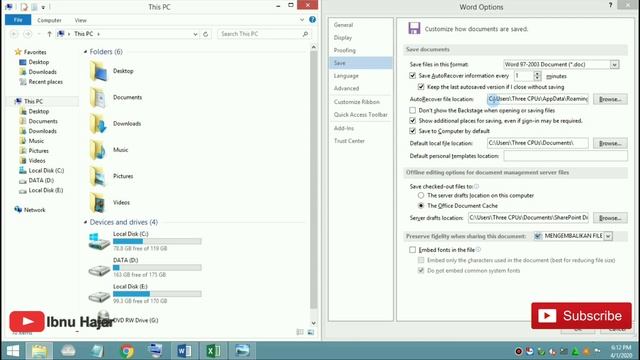Click the Word Options help question mark
This screenshot has height=360, width=640.
[x=611, y=5]
